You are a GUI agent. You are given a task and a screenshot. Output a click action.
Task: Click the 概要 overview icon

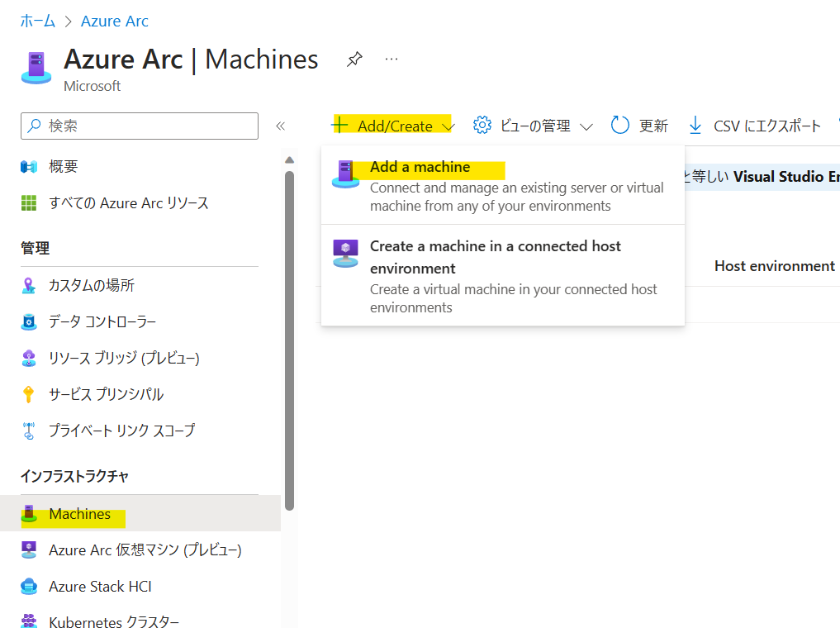[29, 167]
